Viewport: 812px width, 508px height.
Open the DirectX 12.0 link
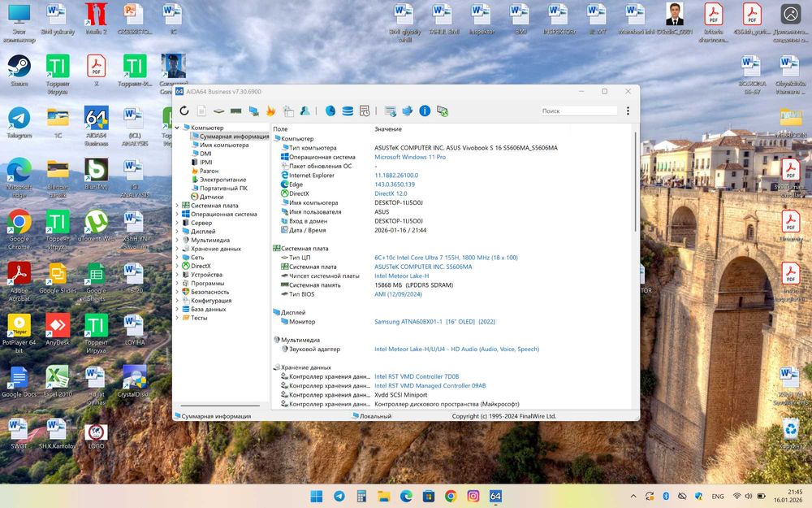coord(391,193)
